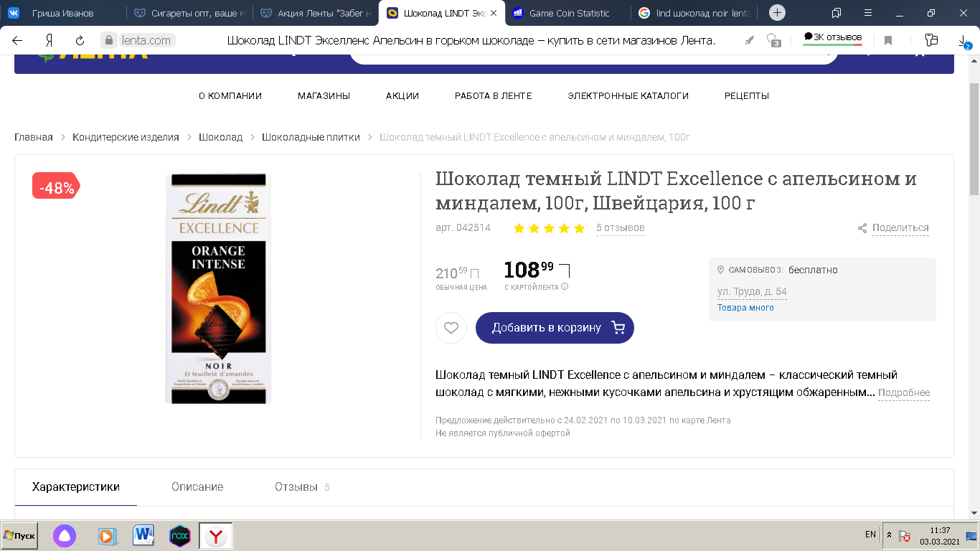Open a new browser tab with plus

click(x=777, y=13)
